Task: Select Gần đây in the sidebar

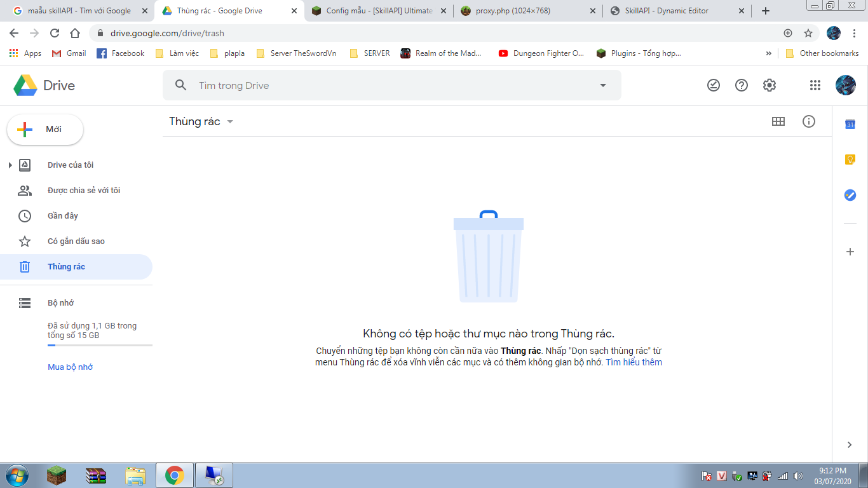Action: click(x=63, y=216)
